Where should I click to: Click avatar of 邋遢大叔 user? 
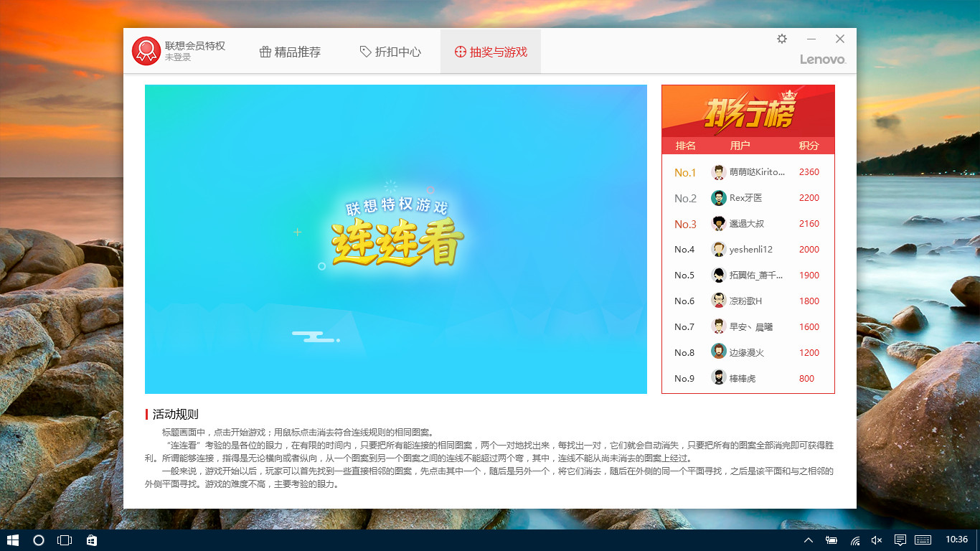pyautogui.click(x=719, y=224)
